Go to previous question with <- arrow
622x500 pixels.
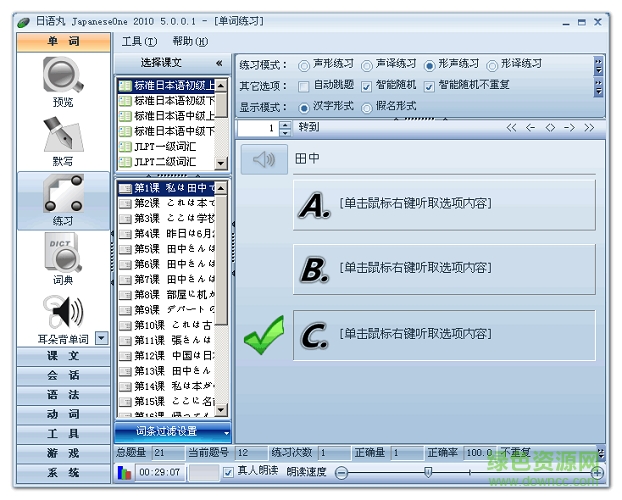pos(530,128)
